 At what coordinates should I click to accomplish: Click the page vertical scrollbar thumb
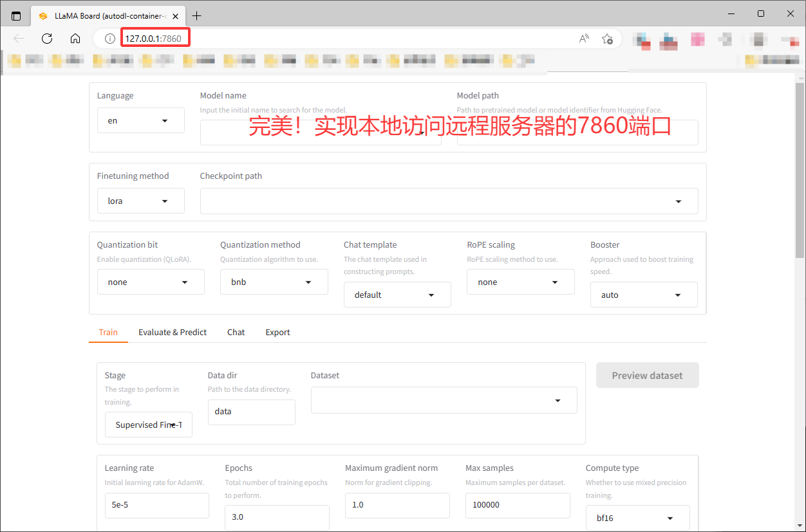(800, 170)
